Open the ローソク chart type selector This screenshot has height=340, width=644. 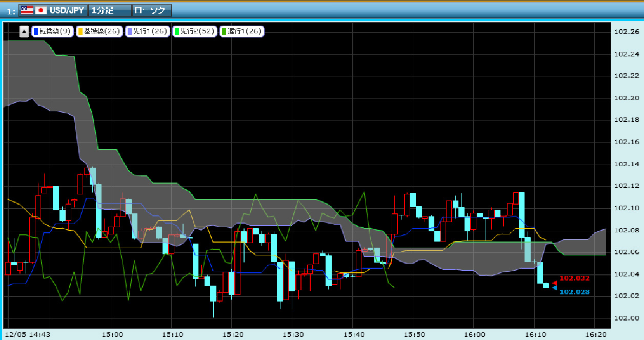[x=152, y=10]
